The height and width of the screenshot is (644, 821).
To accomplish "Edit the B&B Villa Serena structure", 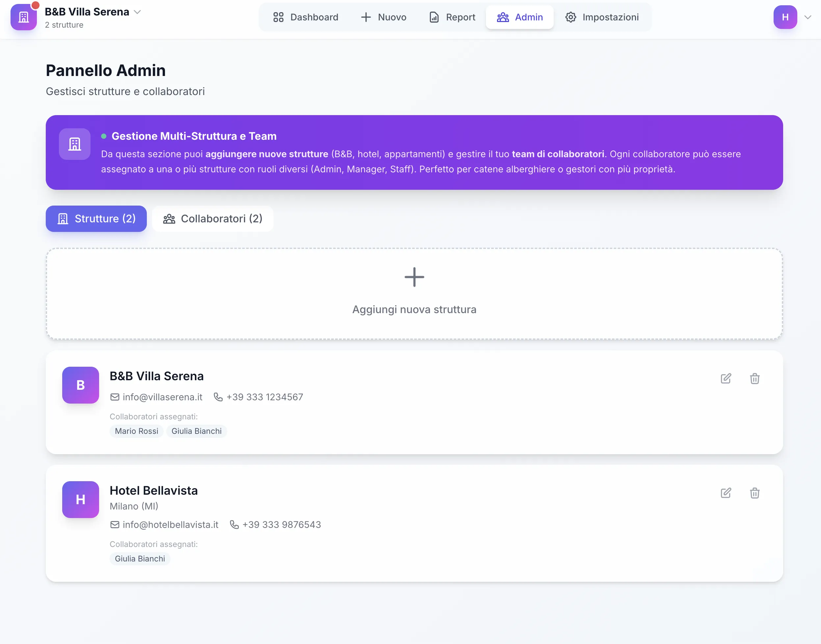I will click(x=726, y=379).
